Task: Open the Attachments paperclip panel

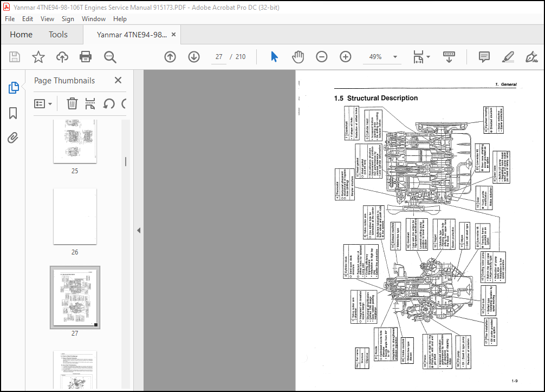Action: pos(13,138)
